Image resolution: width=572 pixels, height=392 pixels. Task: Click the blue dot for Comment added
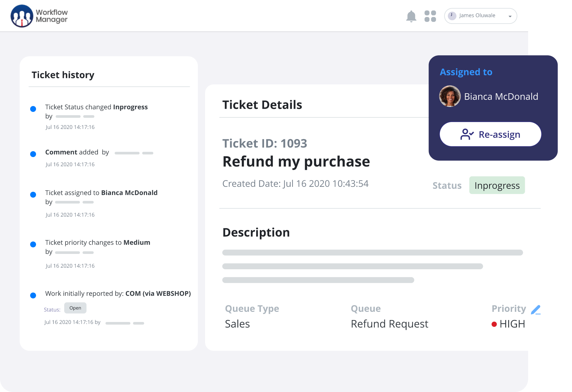[33, 154]
